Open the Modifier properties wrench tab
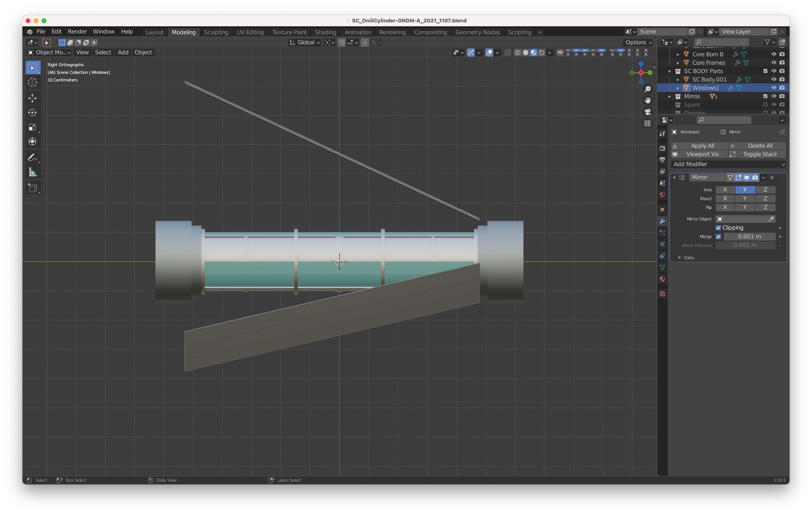This screenshot has width=812, height=514. tap(662, 221)
